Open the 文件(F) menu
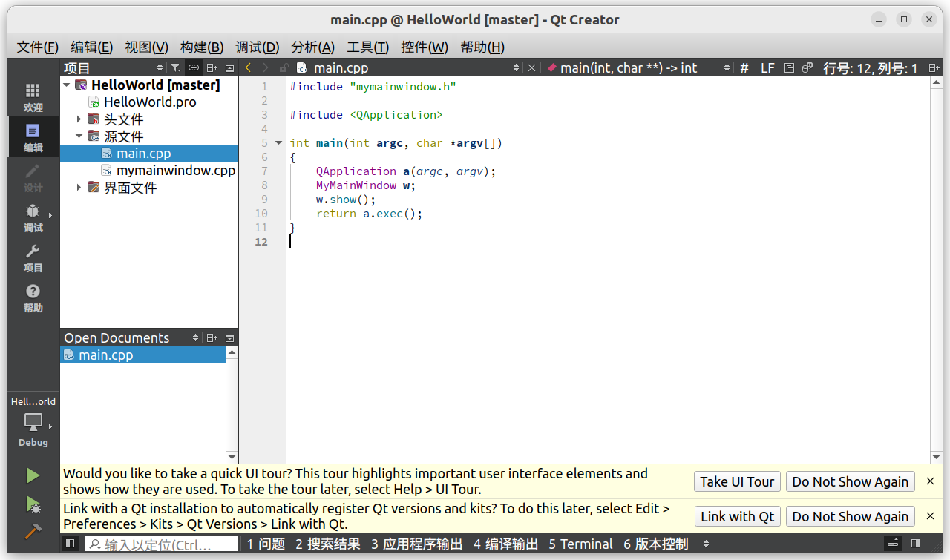The image size is (950, 560). pos(38,47)
